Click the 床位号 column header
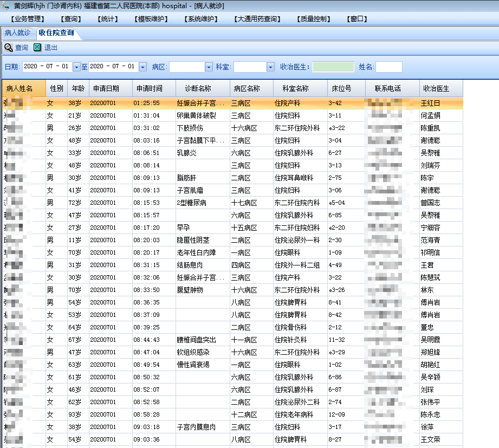 tap(346, 88)
